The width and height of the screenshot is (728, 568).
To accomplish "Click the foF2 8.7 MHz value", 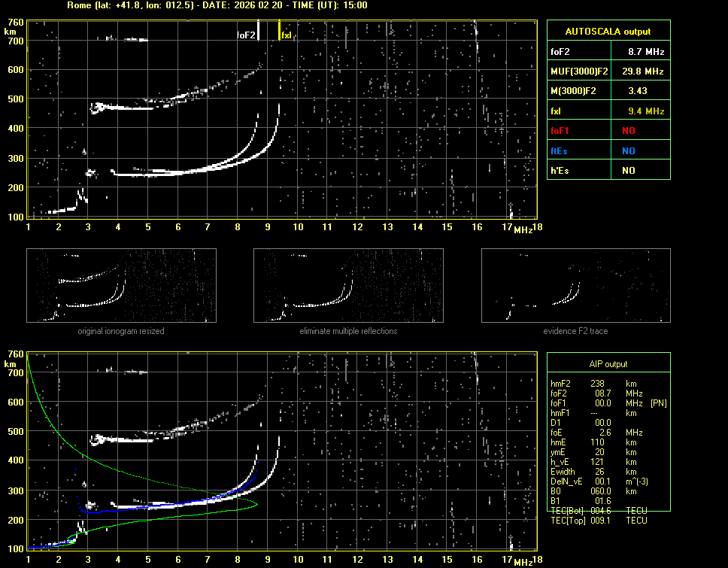I will pos(646,52).
